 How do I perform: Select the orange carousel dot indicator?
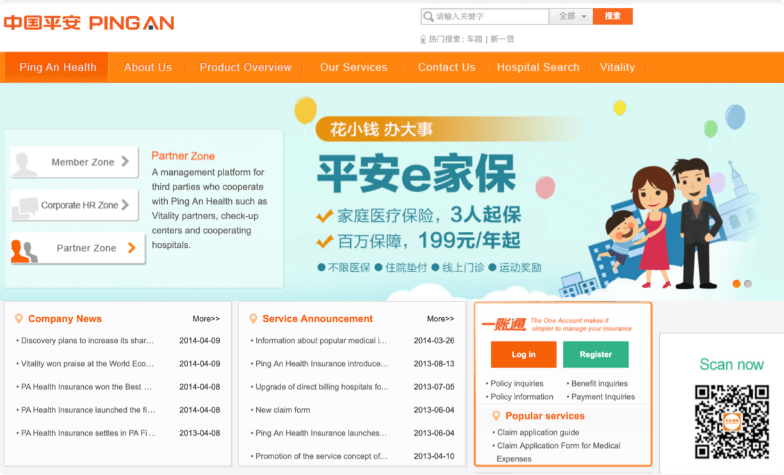tap(736, 284)
